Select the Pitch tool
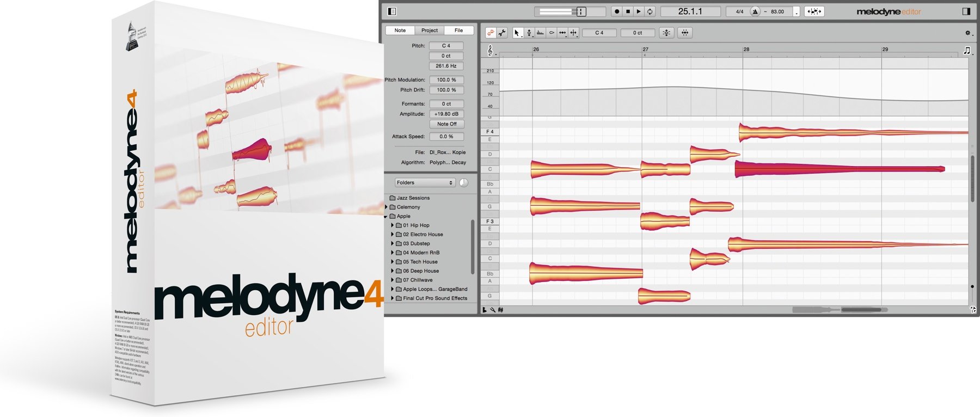The width and height of the screenshot is (980, 417). pyautogui.click(x=529, y=33)
